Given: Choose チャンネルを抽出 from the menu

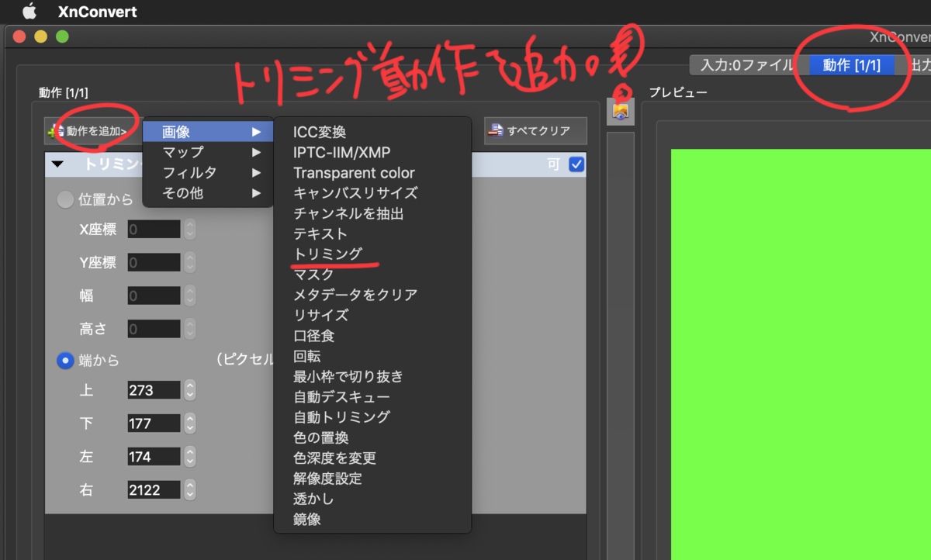Looking at the screenshot, I should [372, 213].
